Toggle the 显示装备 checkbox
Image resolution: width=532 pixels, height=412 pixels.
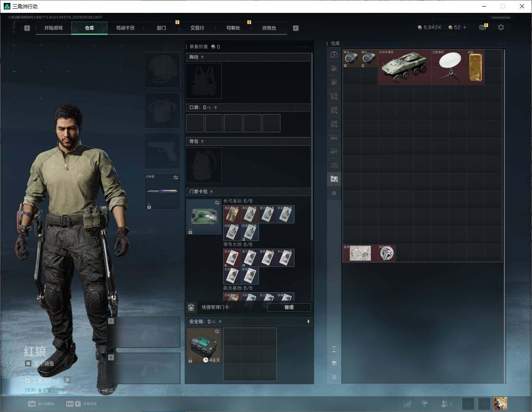tap(28, 363)
